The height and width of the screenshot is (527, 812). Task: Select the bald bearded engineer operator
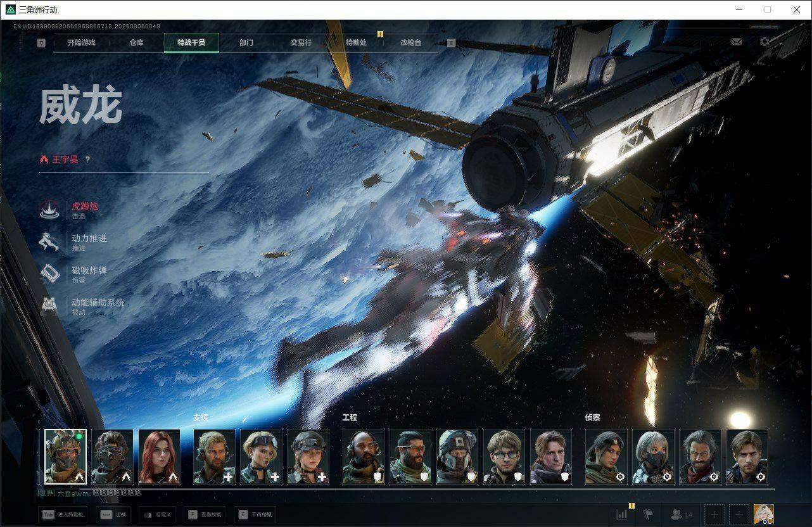tap(364, 457)
